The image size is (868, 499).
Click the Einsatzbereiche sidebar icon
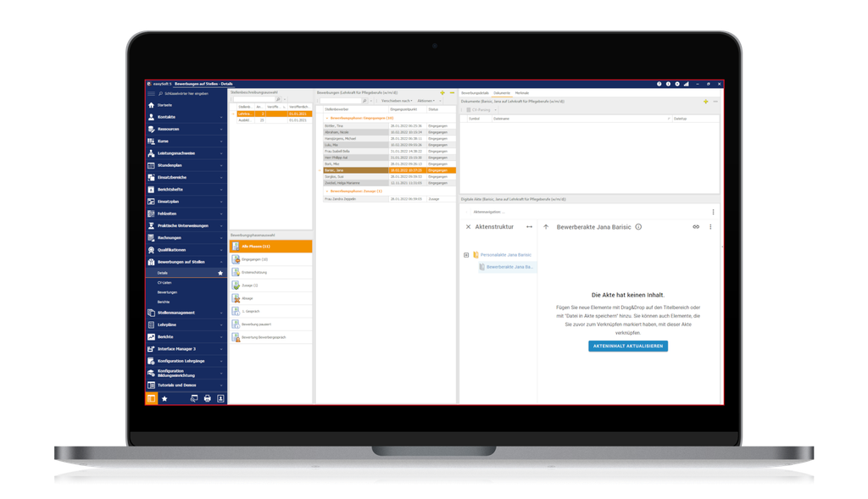[x=151, y=178]
